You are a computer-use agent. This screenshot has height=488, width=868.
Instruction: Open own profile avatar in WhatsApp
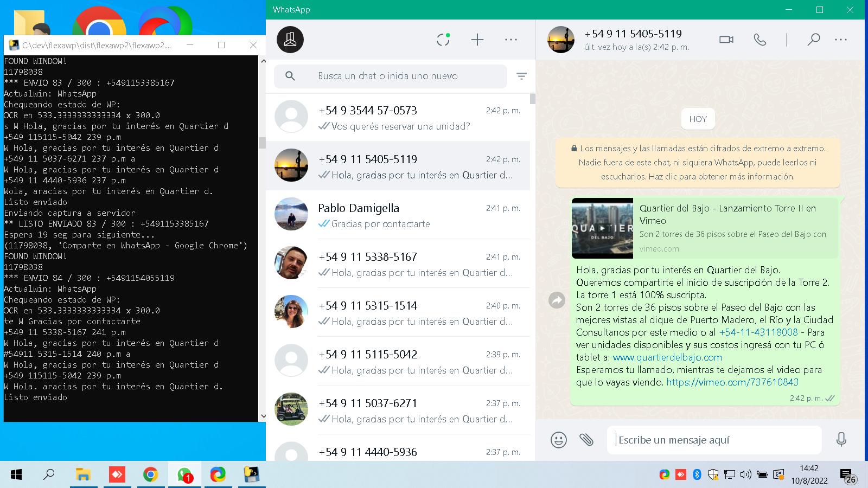point(290,40)
